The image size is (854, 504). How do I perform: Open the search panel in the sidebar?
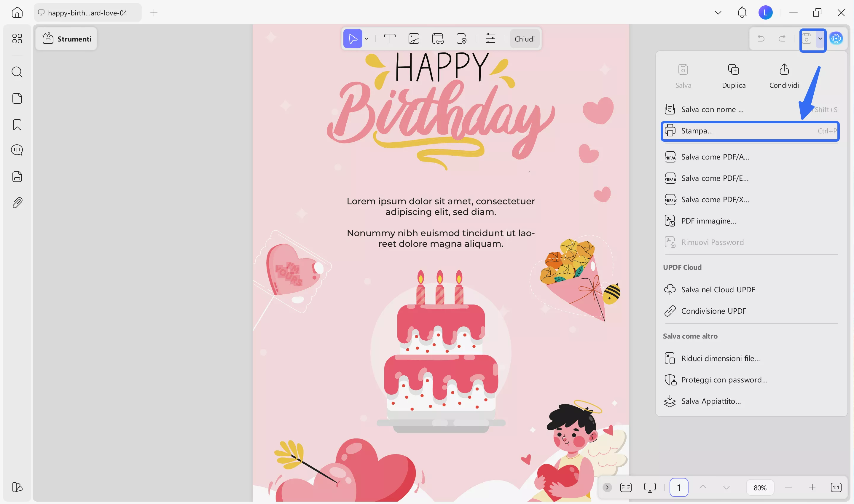point(17,72)
